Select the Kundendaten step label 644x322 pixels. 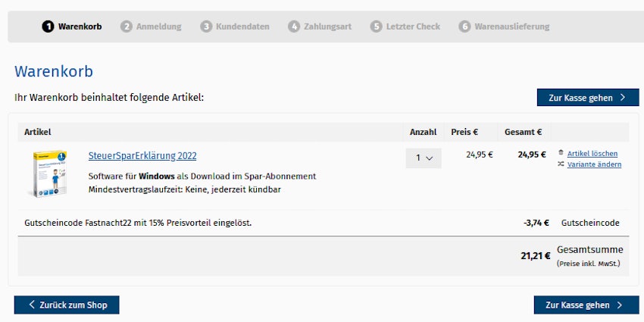[242, 27]
